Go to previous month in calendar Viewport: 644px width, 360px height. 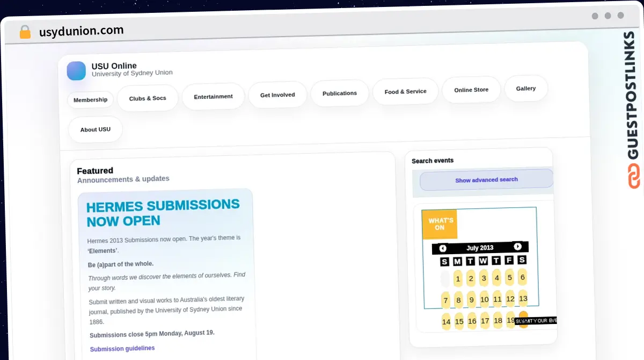point(443,248)
